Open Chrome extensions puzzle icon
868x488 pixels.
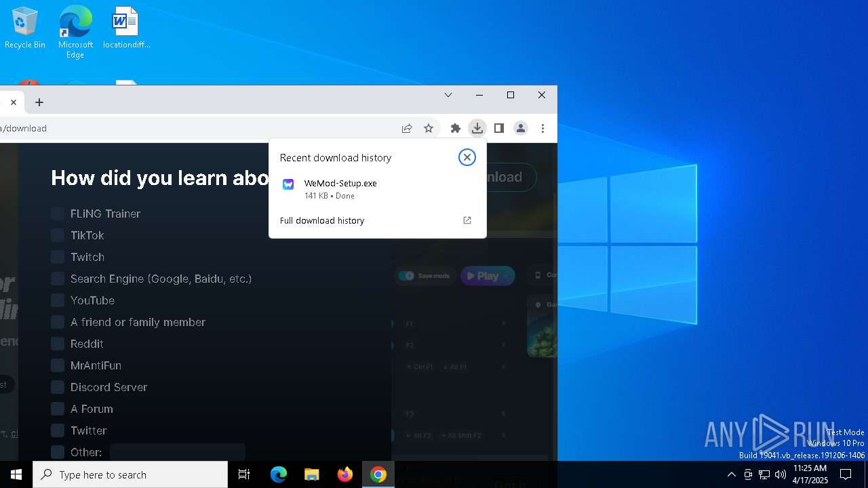[x=456, y=128]
